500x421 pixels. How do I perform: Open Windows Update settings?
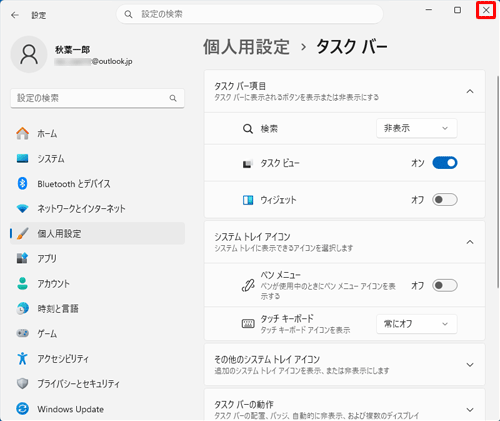click(x=97, y=409)
